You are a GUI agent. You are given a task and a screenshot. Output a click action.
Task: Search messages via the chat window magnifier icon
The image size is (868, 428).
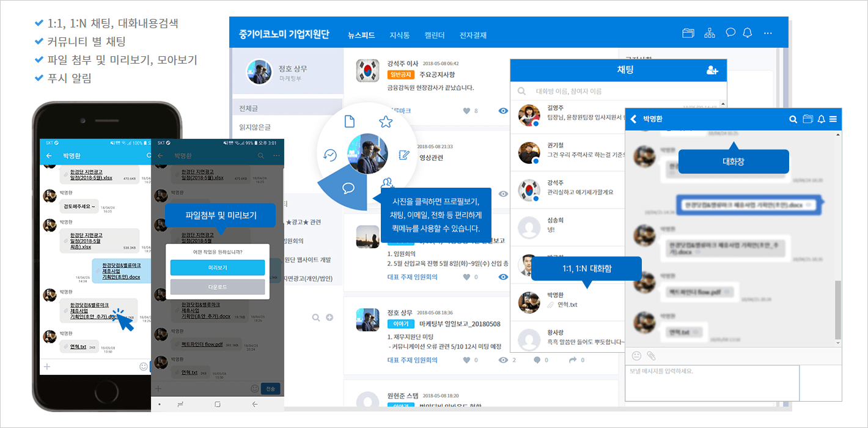pyautogui.click(x=793, y=119)
